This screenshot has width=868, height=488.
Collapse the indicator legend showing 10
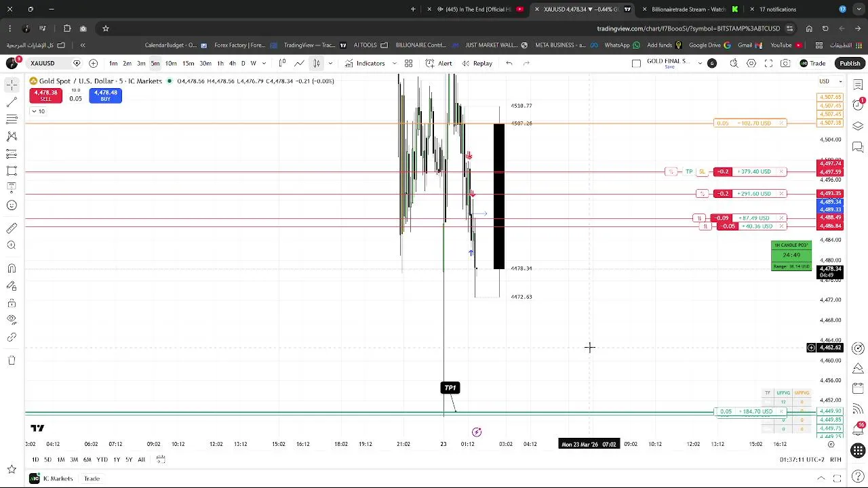coord(39,111)
